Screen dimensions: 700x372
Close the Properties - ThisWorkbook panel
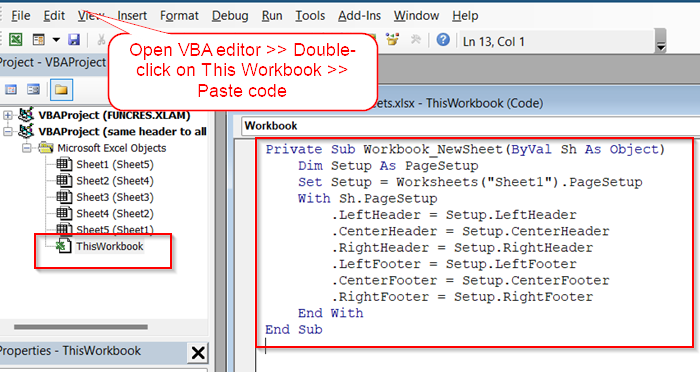(x=198, y=353)
